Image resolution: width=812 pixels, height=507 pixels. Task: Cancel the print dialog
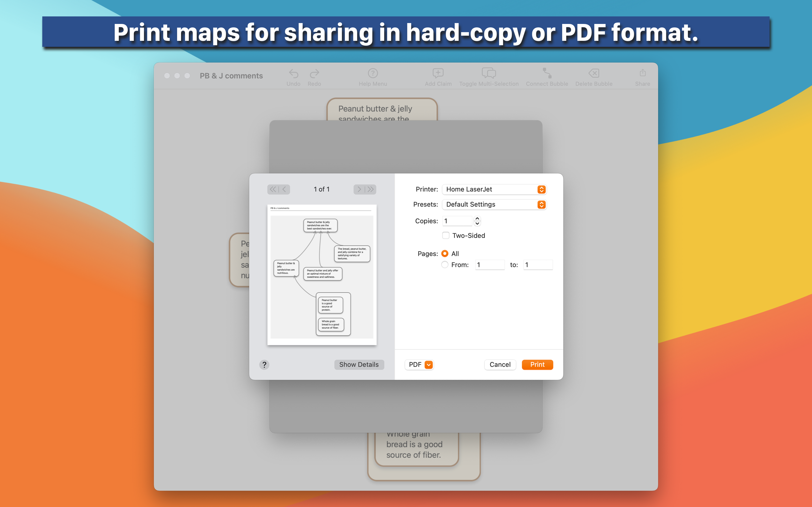pyautogui.click(x=500, y=364)
